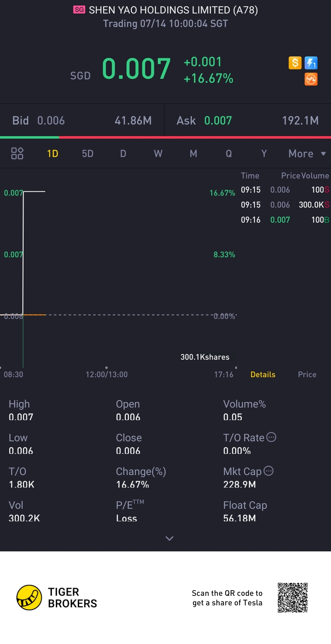
Task: Expand the stock details with down chevron
Action: 169,538
